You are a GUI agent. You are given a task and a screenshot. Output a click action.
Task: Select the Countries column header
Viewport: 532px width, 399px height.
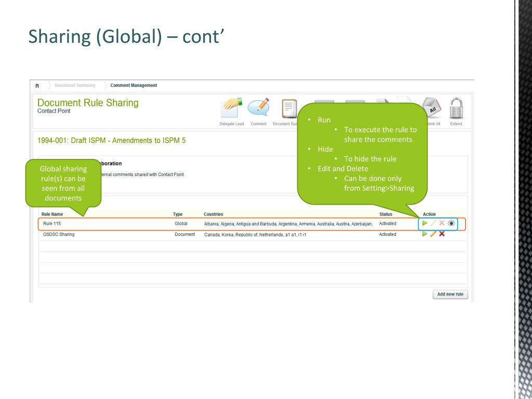click(x=214, y=215)
